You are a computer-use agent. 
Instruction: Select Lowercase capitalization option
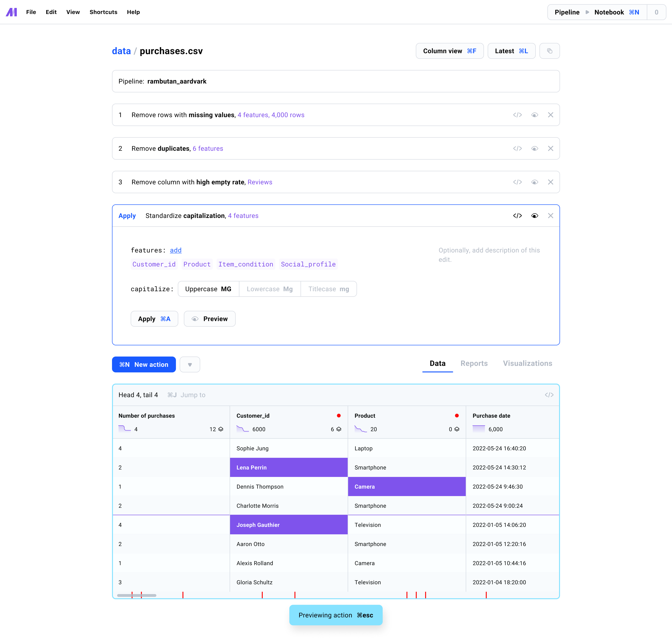tap(269, 289)
